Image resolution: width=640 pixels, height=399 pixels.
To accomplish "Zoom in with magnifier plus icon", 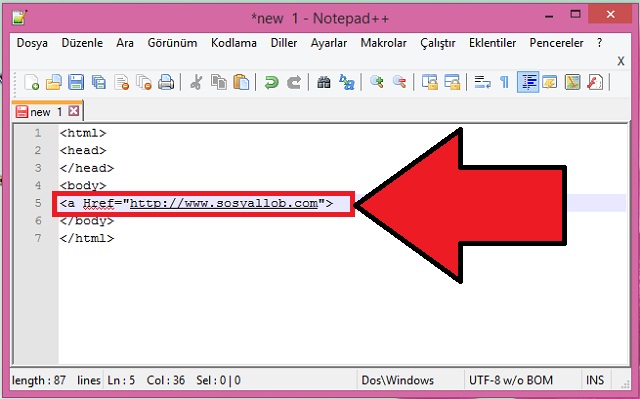I will coord(376,82).
